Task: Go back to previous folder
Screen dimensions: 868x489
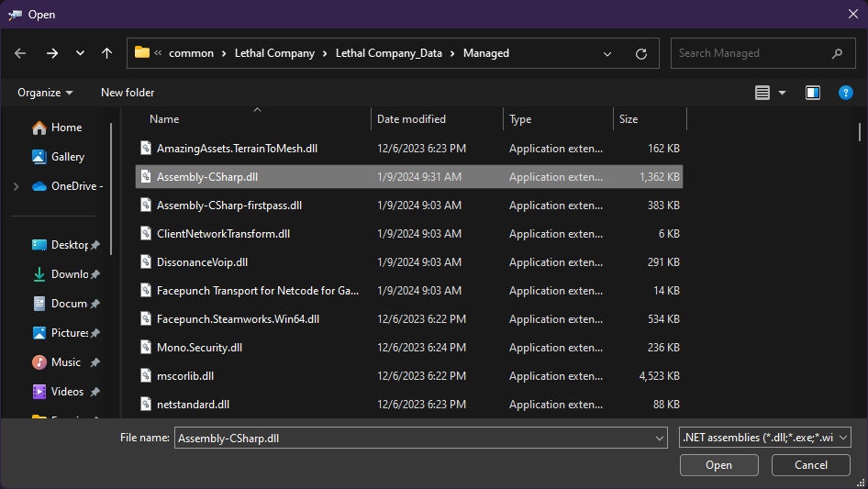Action: pyautogui.click(x=20, y=53)
